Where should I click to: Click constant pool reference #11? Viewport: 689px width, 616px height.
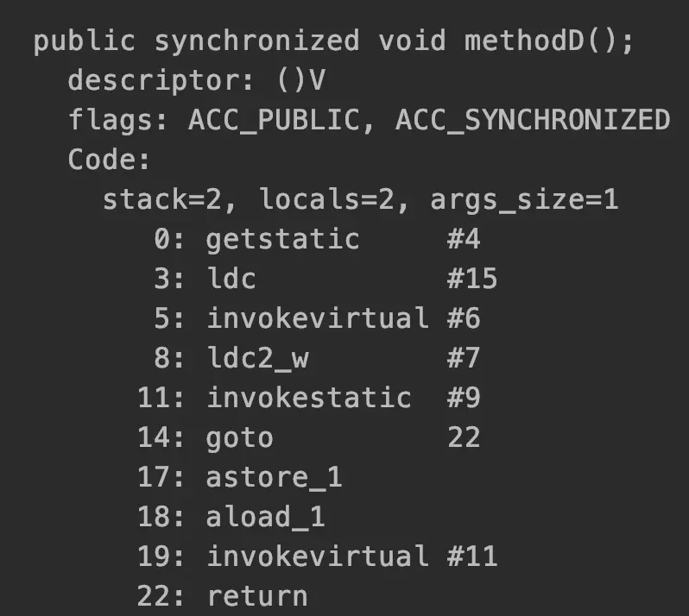tap(472, 556)
